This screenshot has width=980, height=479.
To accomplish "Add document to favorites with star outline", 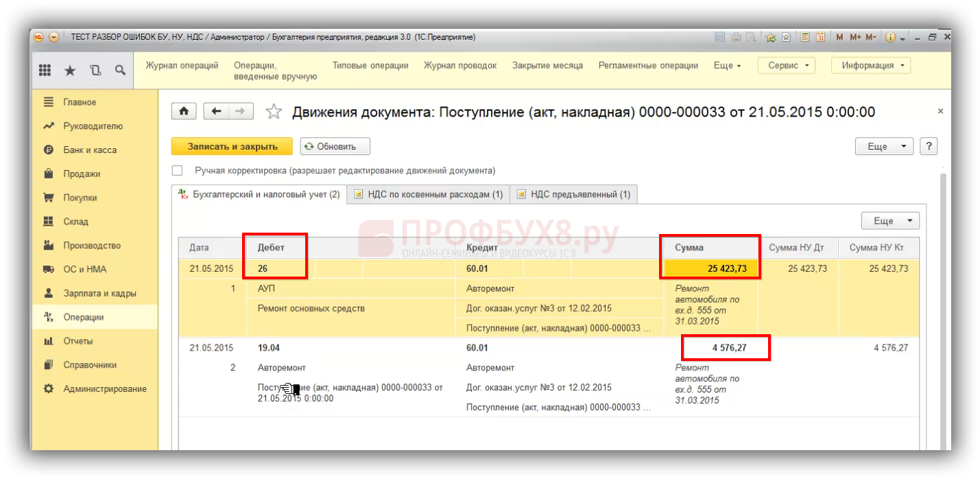I will point(274,112).
